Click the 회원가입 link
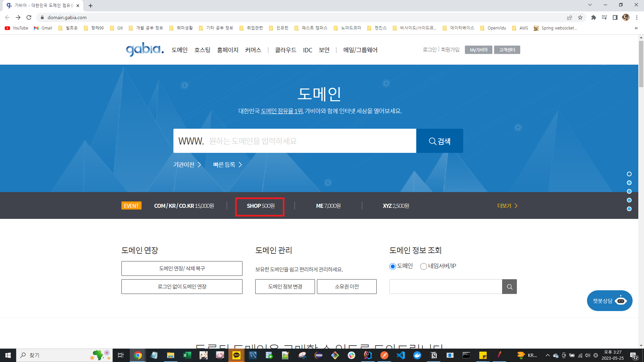644x362 pixels. (450, 50)
